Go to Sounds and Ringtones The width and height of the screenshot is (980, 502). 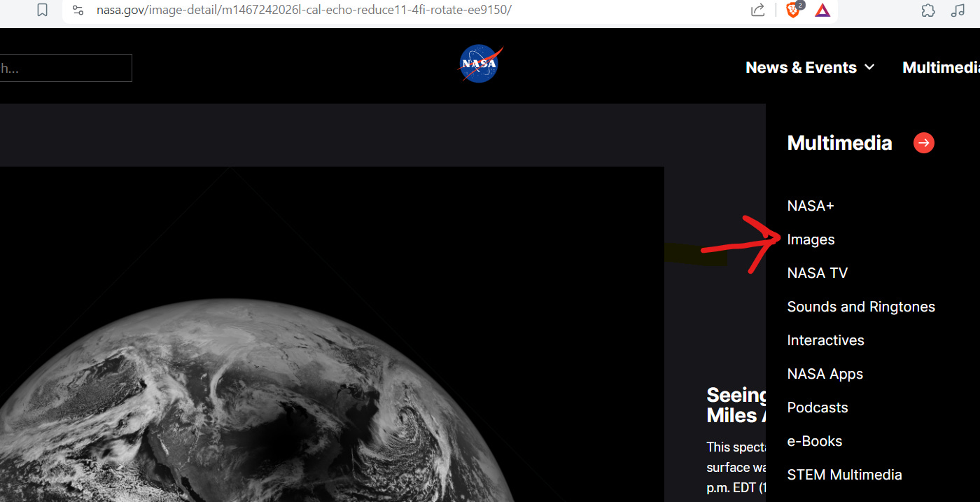click(861, 307)
